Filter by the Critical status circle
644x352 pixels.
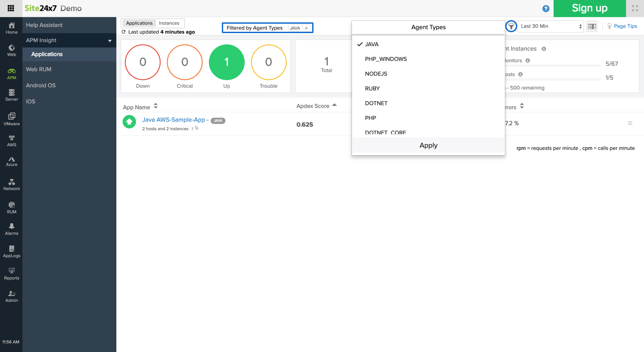click(185, 62)
